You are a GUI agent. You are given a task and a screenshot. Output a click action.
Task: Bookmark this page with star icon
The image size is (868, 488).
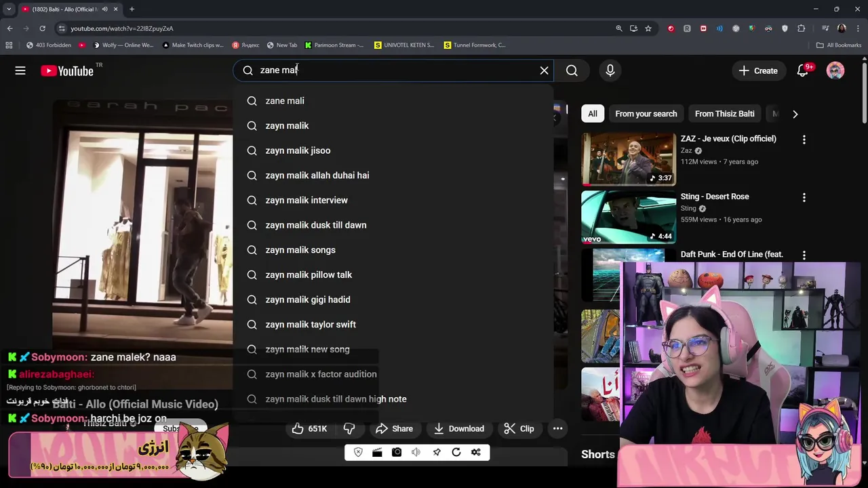pyautogui.click(x=648, y=28)
